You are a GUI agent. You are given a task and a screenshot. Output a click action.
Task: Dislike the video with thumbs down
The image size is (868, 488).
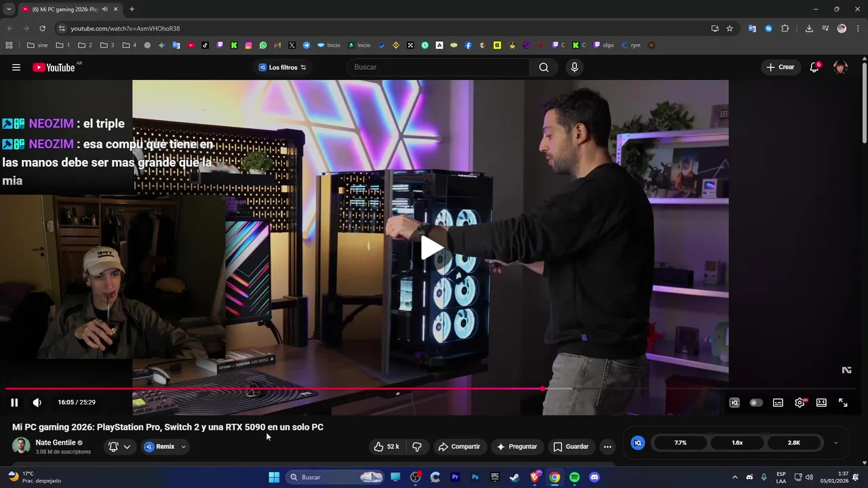click(417, 447)
